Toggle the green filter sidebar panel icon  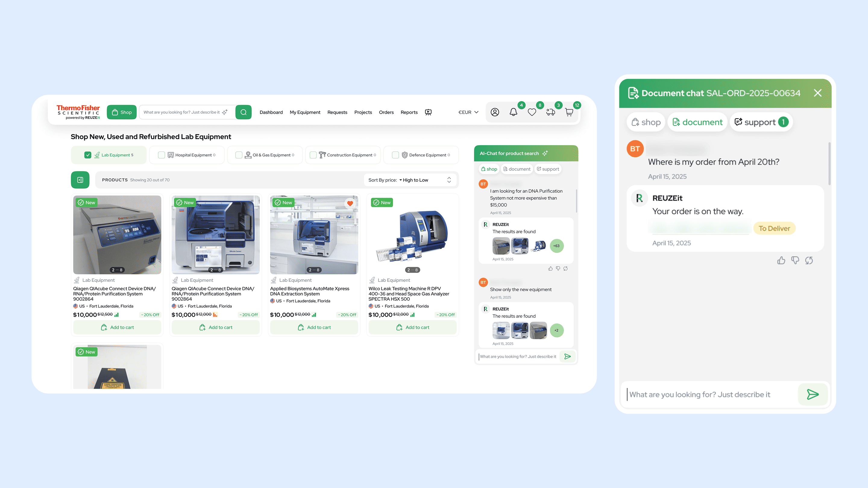pyautogui.click(x=80, y=180)
